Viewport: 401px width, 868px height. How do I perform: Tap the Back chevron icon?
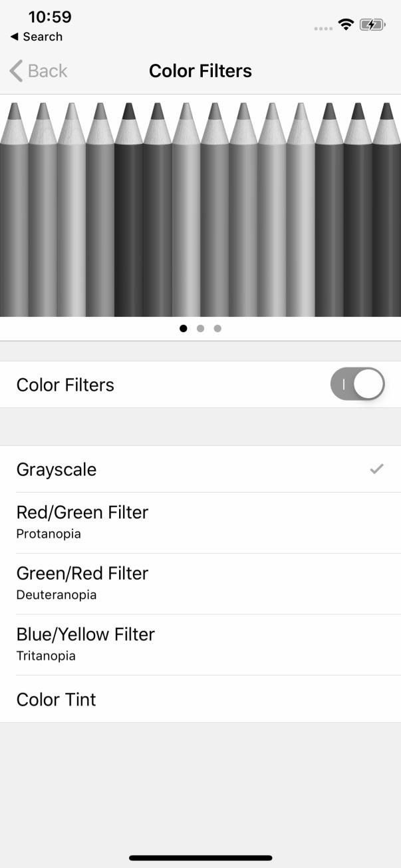click(16, 71)
